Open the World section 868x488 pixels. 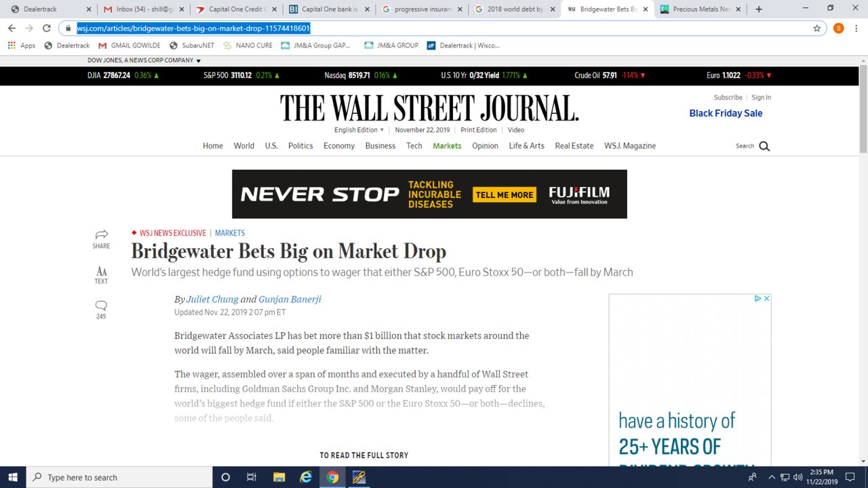tap(244, 146)
